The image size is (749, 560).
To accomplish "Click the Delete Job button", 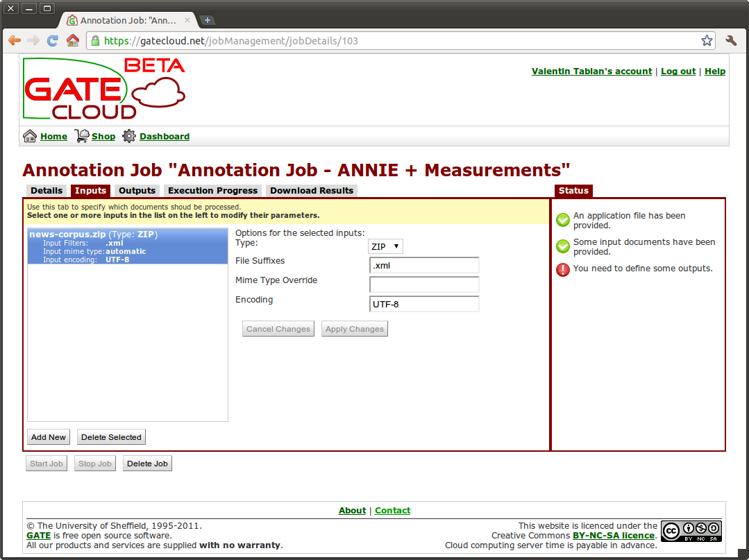I will pos(147,464).
